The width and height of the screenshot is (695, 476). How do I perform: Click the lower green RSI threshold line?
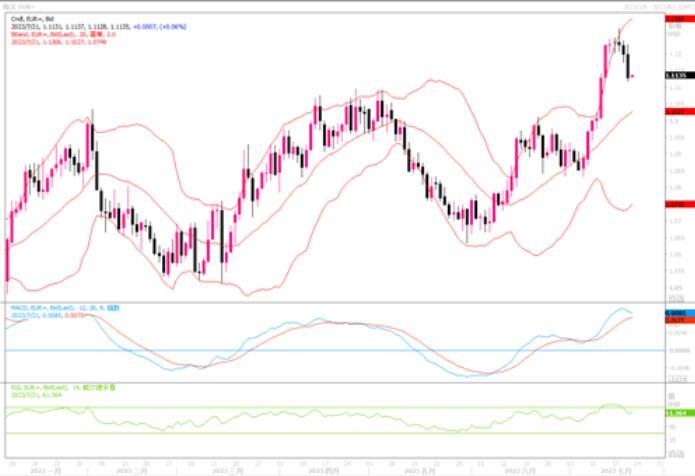coord(300,433)
